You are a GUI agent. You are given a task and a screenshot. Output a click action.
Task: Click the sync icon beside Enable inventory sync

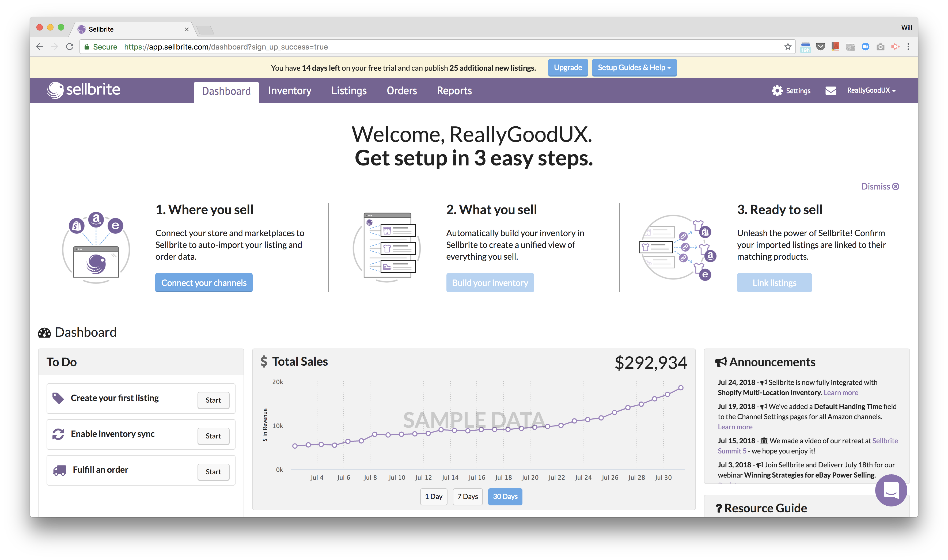pos(58,434)
